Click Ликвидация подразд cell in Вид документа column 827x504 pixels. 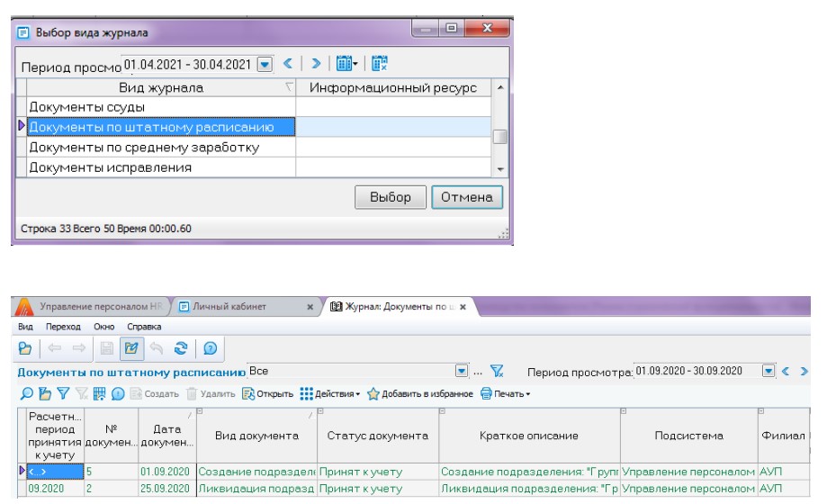256,489
